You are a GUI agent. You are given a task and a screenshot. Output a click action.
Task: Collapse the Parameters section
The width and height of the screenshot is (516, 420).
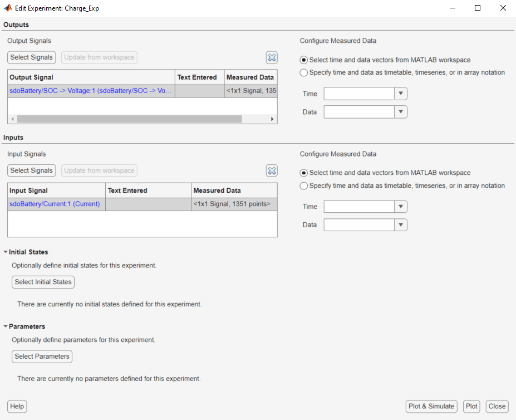[x=6, y=326]
